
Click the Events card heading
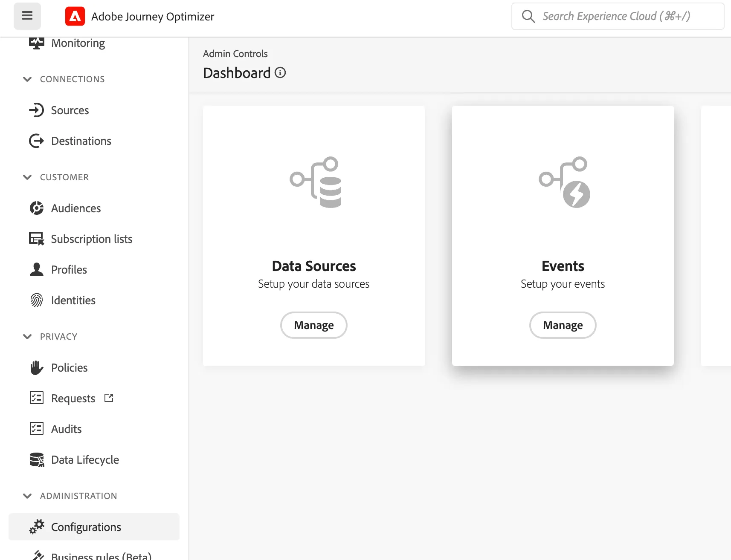click(x=563, y=266)
